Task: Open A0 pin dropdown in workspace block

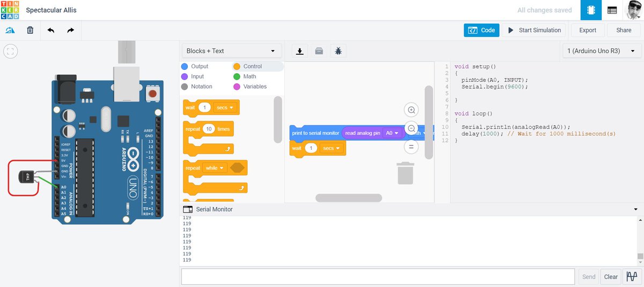Action: pyautogui.click(x=392, y=133)
